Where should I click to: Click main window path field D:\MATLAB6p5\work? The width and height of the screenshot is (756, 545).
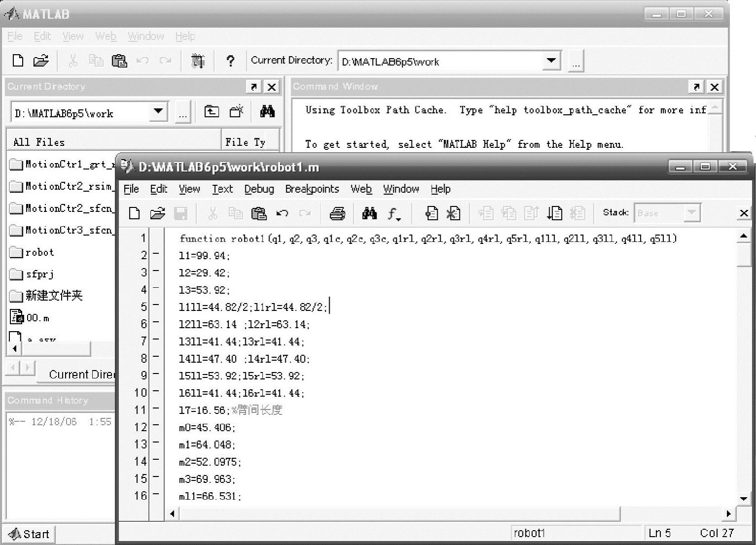pos(440,62)
